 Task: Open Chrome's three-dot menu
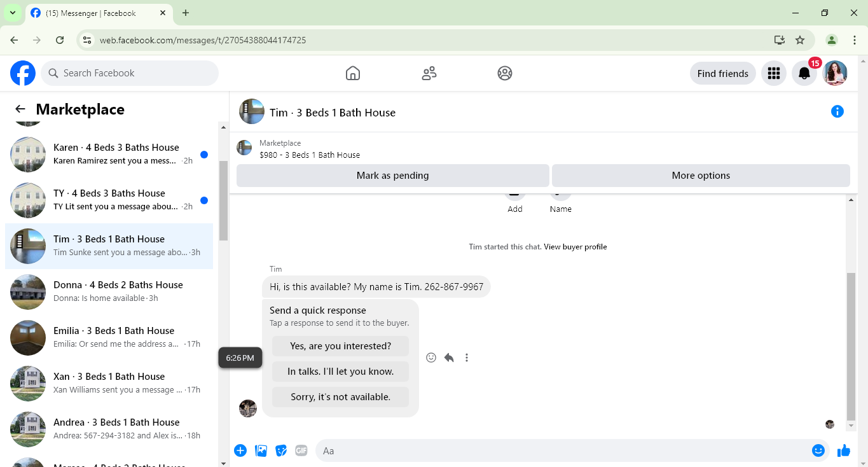click(x=855, y=40)
